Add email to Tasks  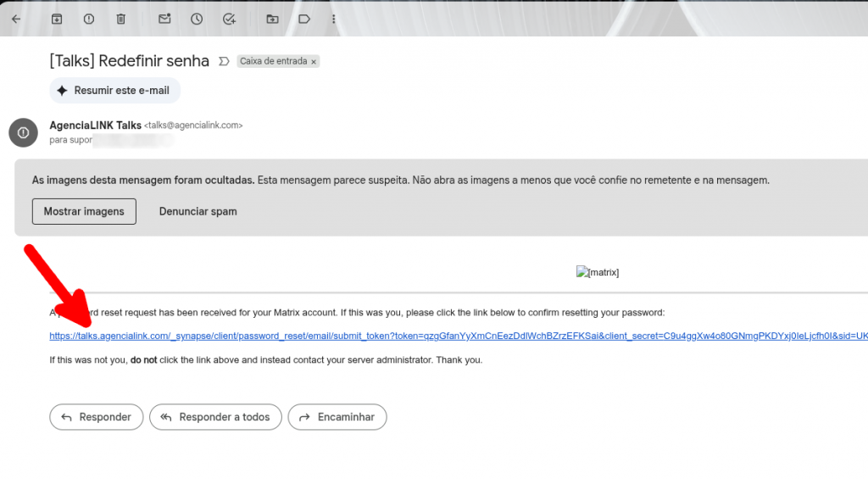[229, 19]
